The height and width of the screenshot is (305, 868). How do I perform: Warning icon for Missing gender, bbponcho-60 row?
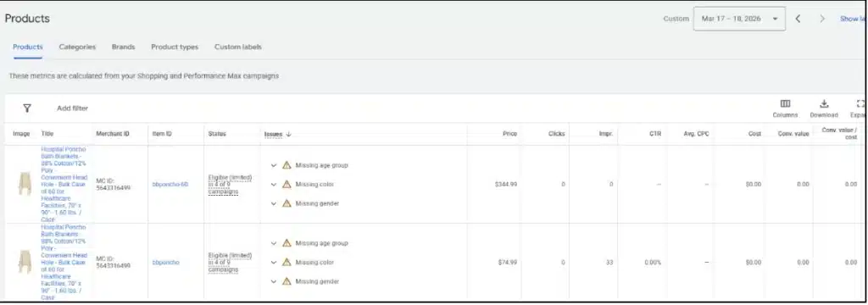click(x=287, y=203)
